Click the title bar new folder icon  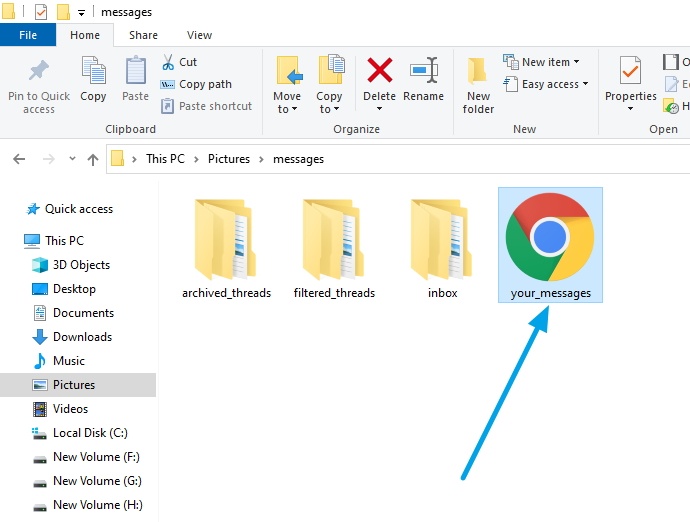(x=63, y=12)
